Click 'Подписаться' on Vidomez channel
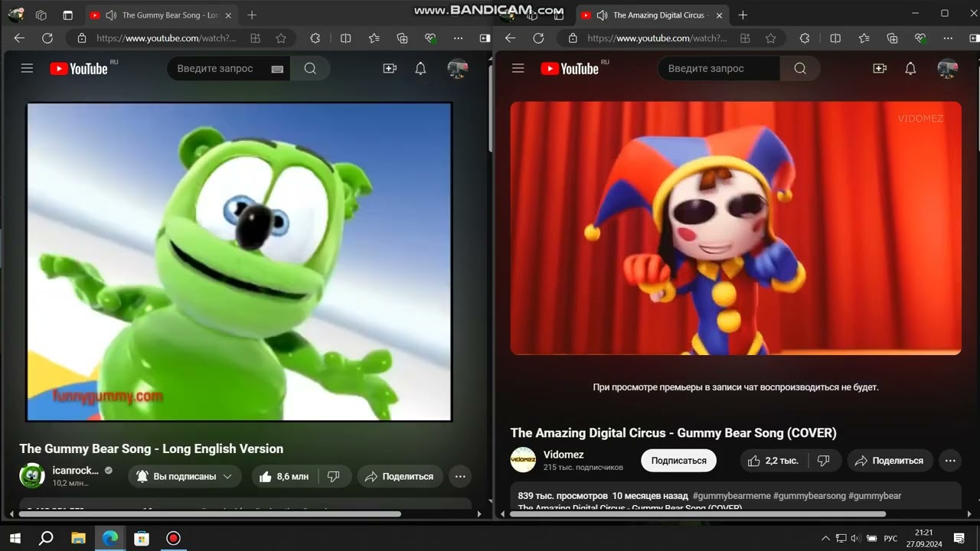980x551 pixels. tap(678, 460)
